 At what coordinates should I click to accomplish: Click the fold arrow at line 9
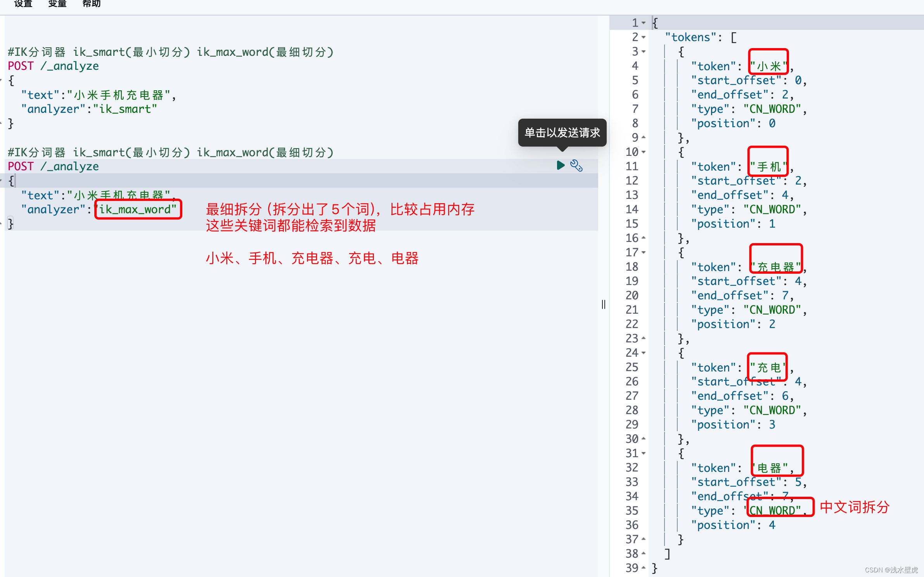[x=644, y=138]
